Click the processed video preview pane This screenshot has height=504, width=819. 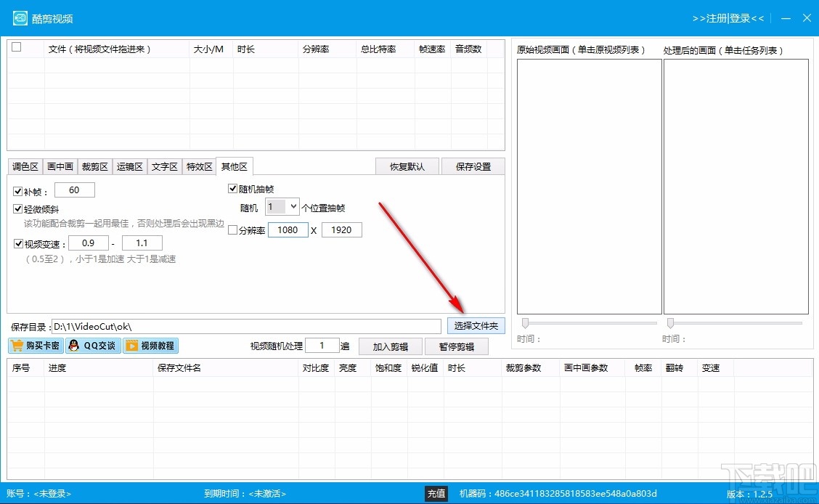[x=736, y=187]
